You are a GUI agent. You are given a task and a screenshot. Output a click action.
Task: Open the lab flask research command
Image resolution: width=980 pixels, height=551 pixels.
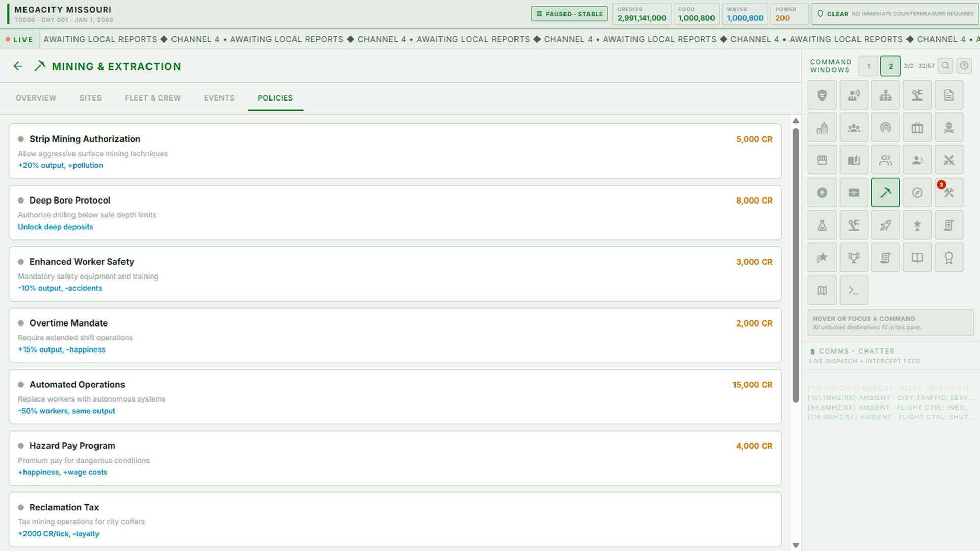822,225
